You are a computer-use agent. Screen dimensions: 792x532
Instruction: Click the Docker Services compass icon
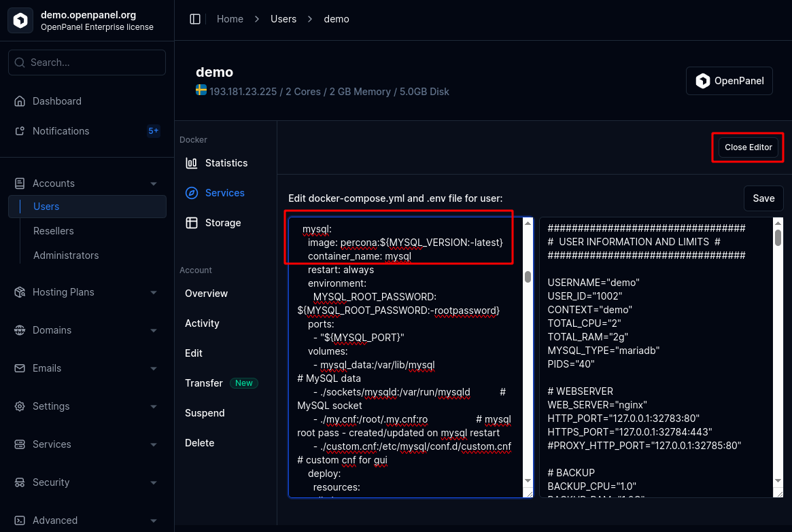(x=192, y=193)
